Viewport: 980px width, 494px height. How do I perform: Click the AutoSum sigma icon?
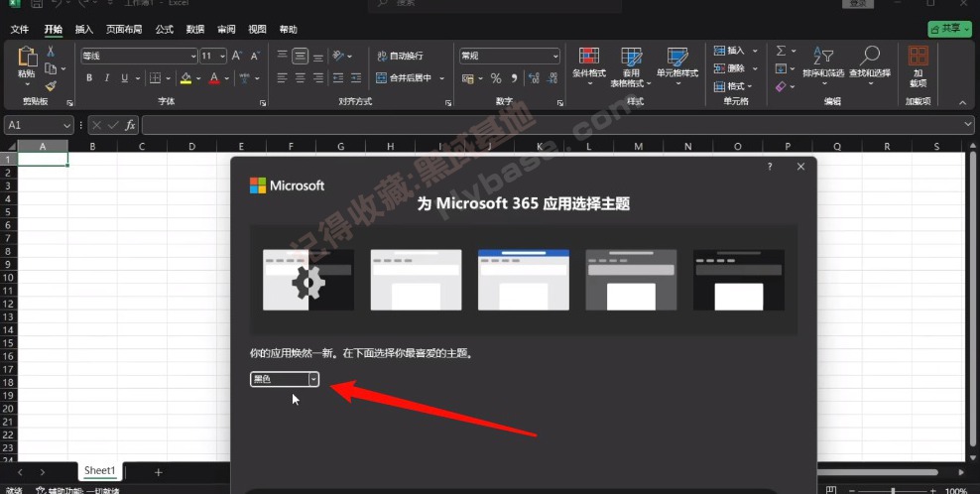(781, 51)
